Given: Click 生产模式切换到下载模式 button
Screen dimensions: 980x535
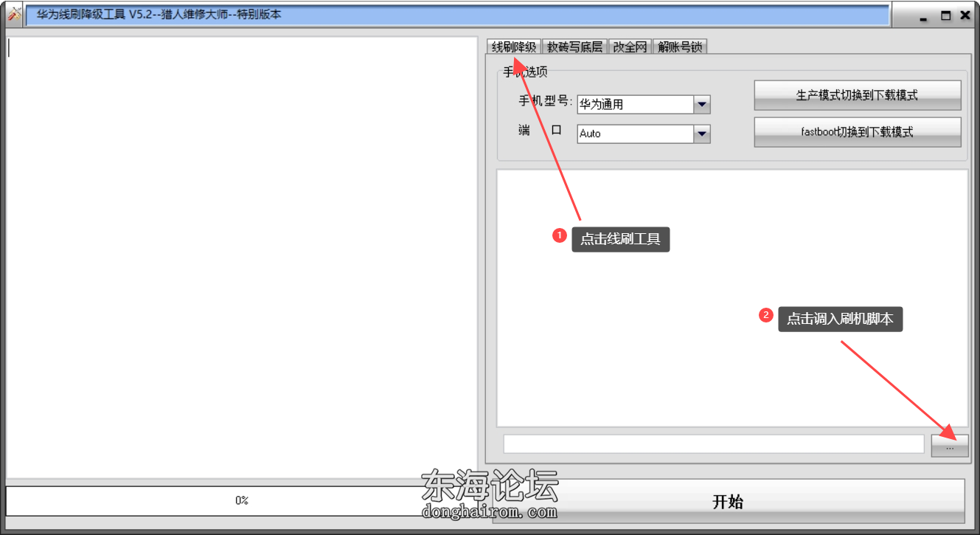Looking at the screenshot, I should click(x=858, y=95).
